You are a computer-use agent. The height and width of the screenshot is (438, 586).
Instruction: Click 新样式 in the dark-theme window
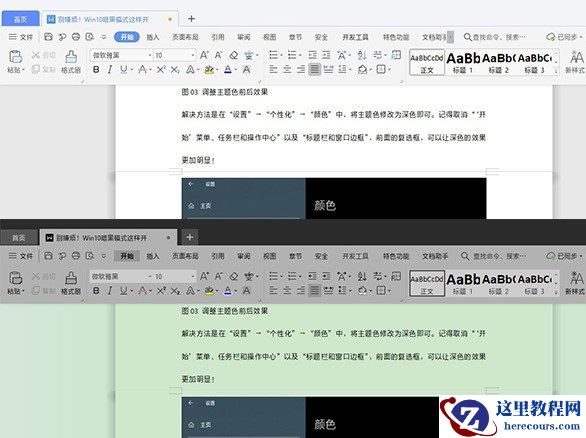coord(575,283)
